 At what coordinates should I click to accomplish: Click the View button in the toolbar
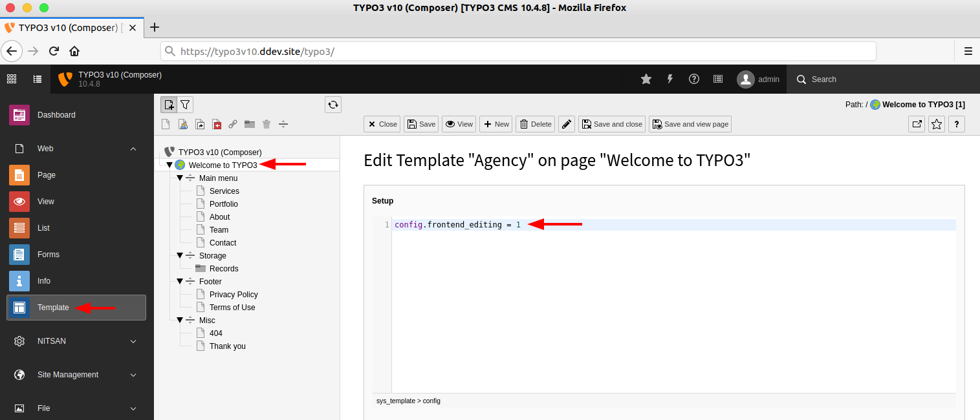[459, 124]
